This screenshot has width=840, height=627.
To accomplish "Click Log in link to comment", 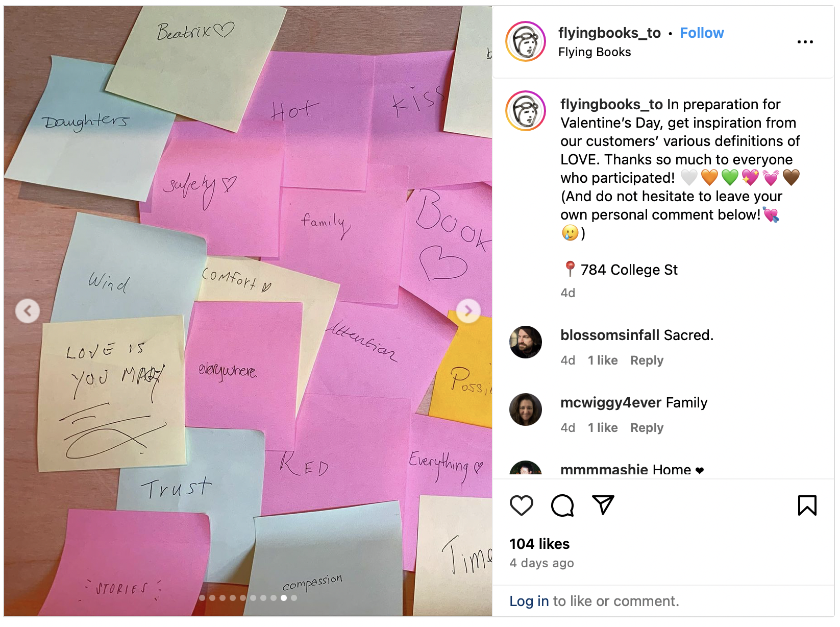I will point(529,601).
